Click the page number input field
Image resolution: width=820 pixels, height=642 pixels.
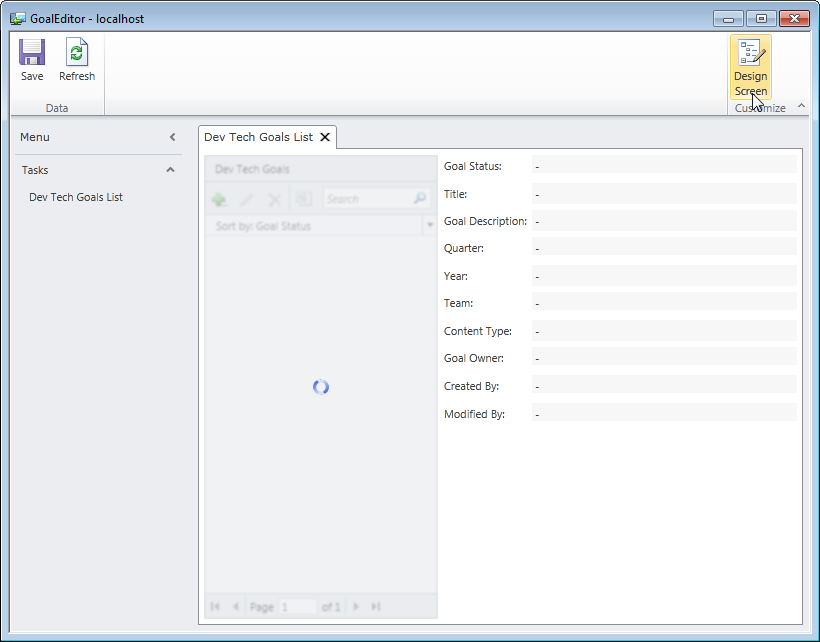pos(297,607)
